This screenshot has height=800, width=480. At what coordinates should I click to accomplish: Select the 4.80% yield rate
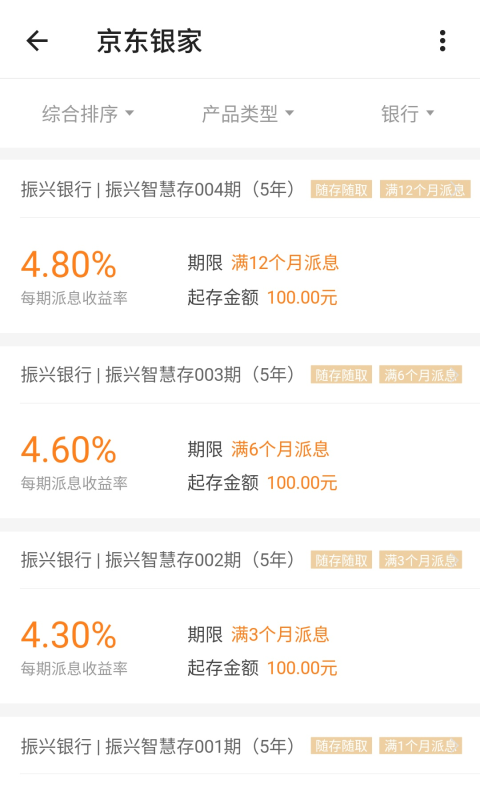click(69, 264)
